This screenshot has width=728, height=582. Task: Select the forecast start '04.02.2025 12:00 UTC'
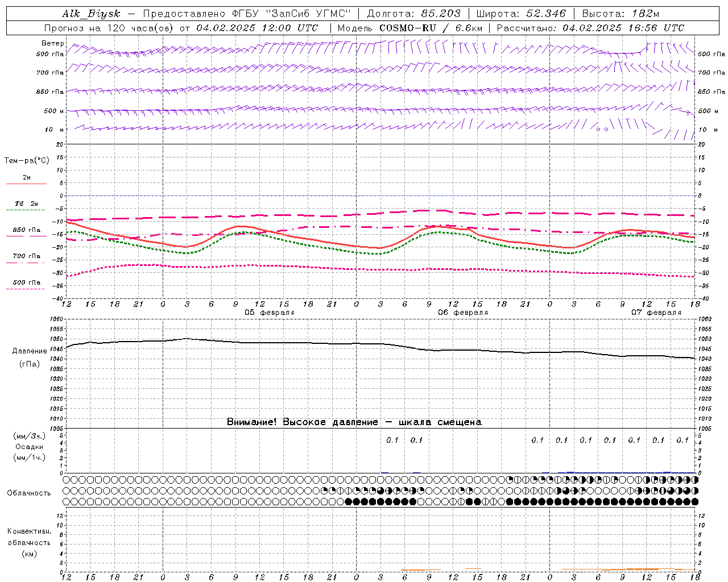pos(257,28)
